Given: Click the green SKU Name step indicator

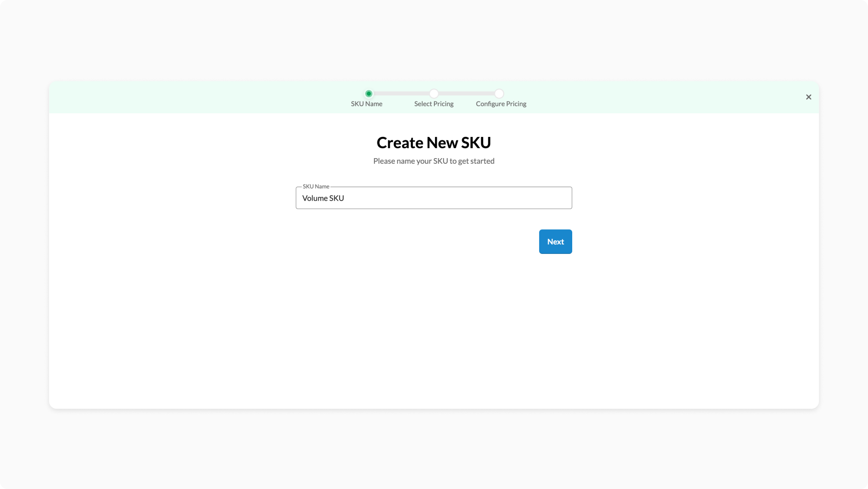Looking at the screenshot, I should point(368,93).
